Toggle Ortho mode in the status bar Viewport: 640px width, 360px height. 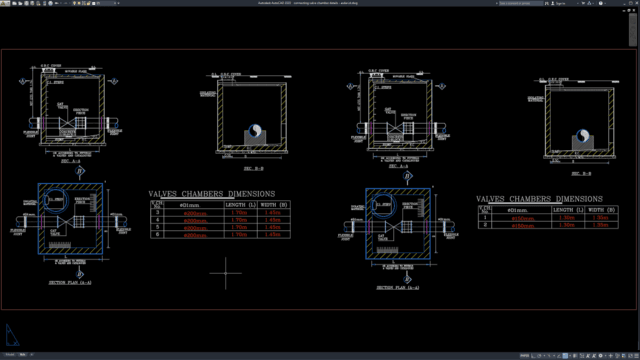[533, 356]
